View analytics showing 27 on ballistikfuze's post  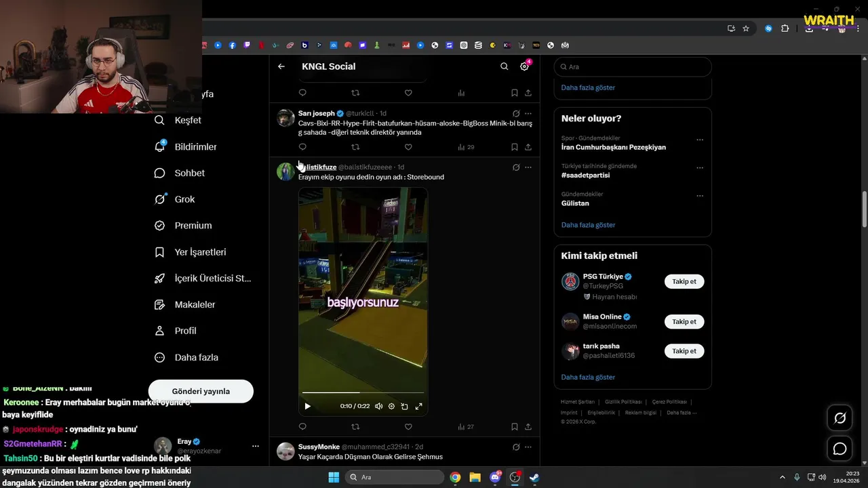click(466, 427)
